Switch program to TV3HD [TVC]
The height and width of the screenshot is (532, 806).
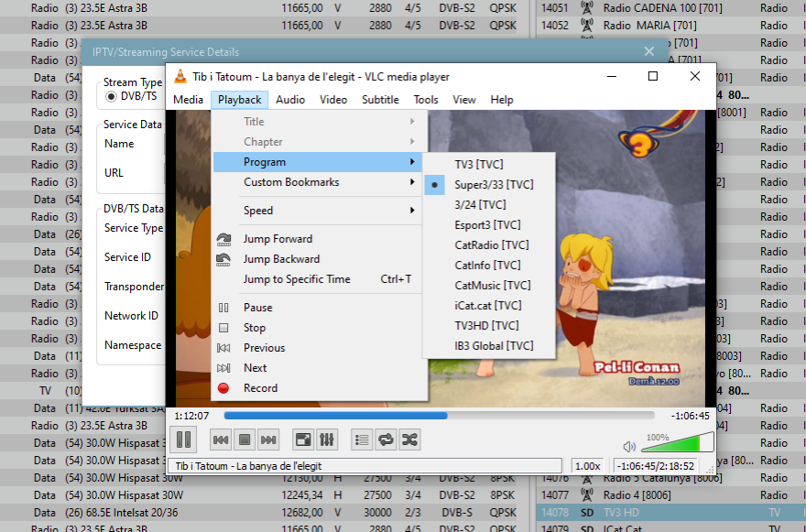pyautogui.click(x=488, y=325)
